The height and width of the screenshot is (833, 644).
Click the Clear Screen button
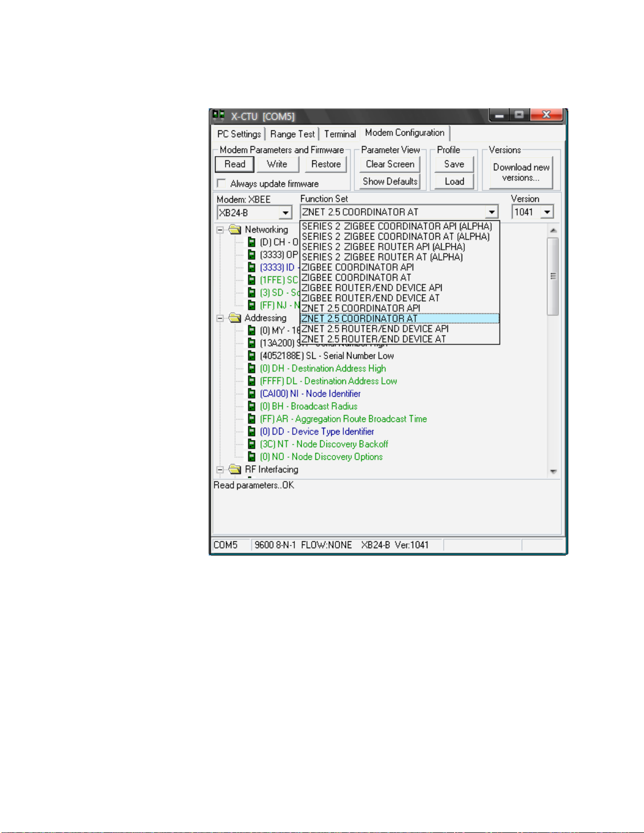click(390, 164)
